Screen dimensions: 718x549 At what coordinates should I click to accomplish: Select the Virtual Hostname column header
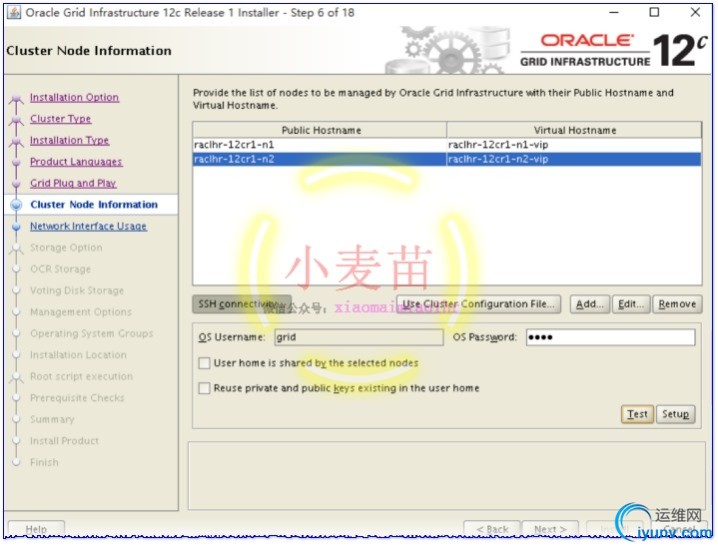[x=574, y=130]
